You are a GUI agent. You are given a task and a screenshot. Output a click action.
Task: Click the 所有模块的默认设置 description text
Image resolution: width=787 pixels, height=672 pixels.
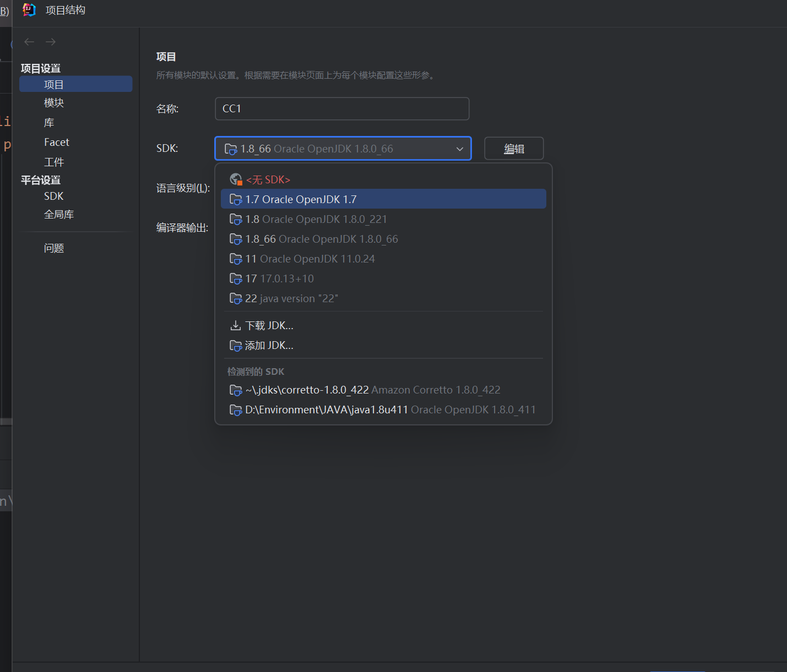(x=297, y=75)
